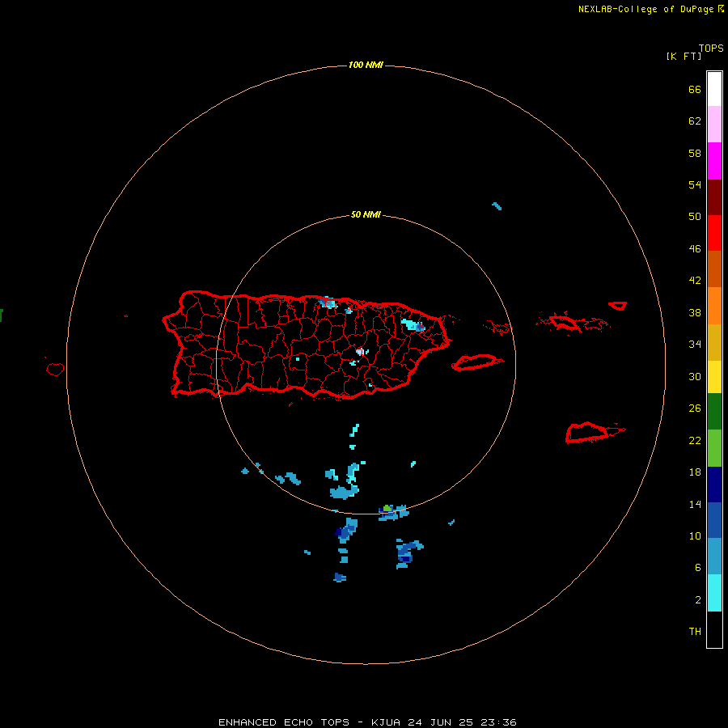Click the navy 22 K FT swatch

coord(714,485)
